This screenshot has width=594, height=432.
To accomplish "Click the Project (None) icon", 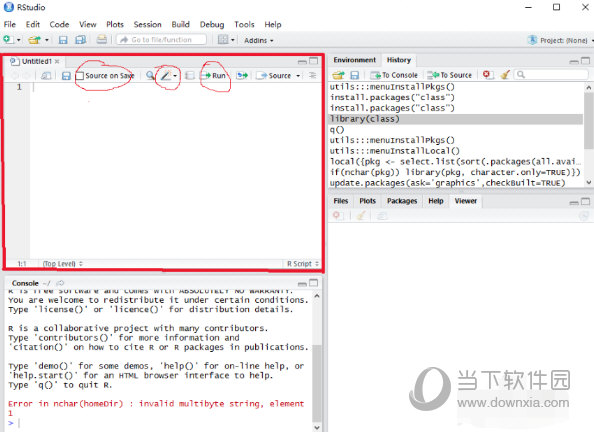I will click(x=533, y=40).
